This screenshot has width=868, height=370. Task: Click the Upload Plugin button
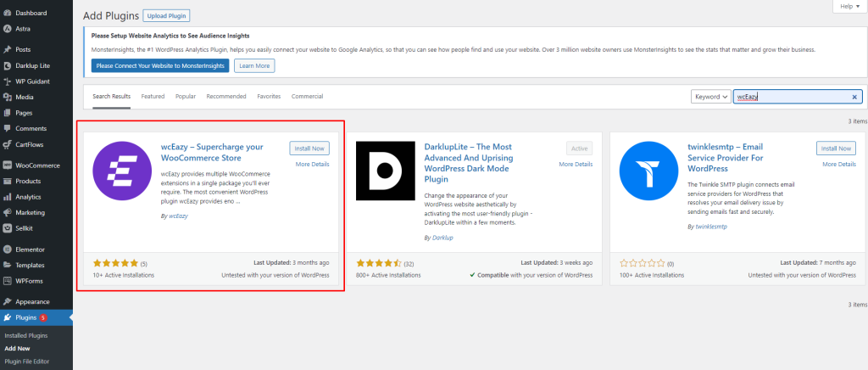pos(166,15)
